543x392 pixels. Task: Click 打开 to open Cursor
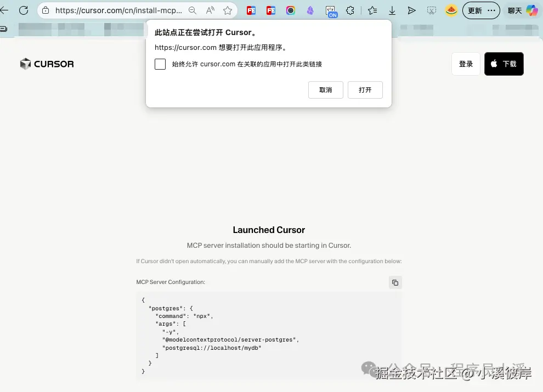365,90
